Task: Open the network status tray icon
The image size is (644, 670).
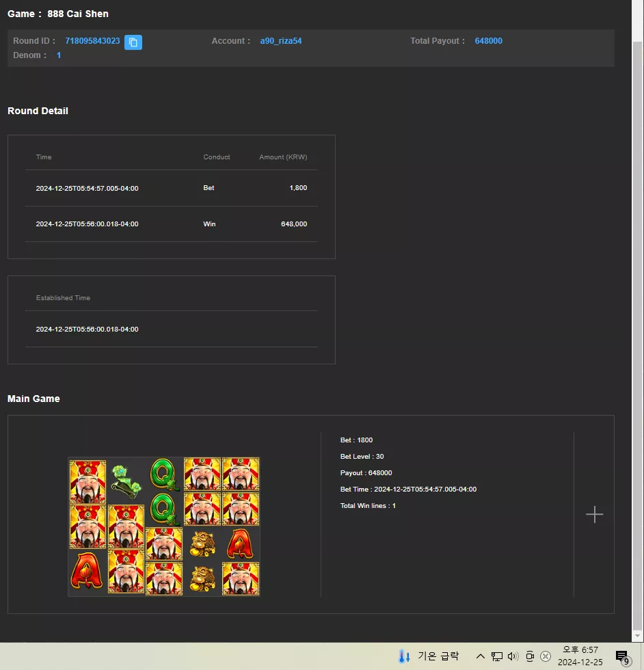Action: point(496,656)
